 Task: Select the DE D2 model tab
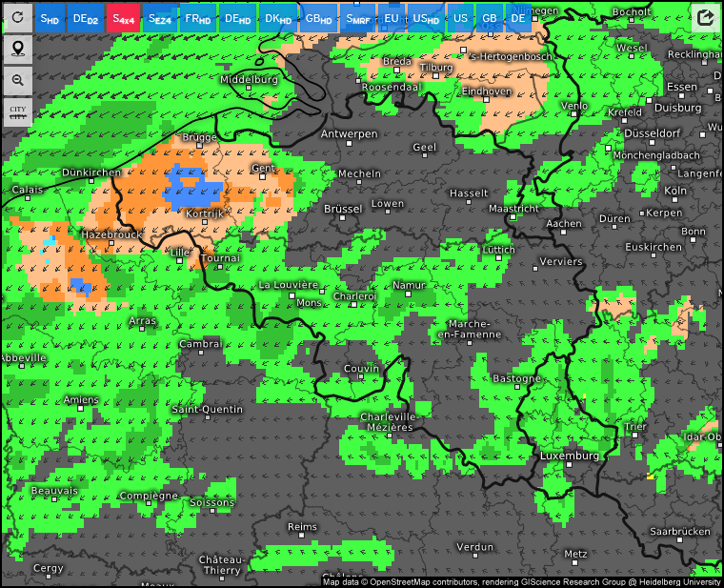click(x=86, y=18)
